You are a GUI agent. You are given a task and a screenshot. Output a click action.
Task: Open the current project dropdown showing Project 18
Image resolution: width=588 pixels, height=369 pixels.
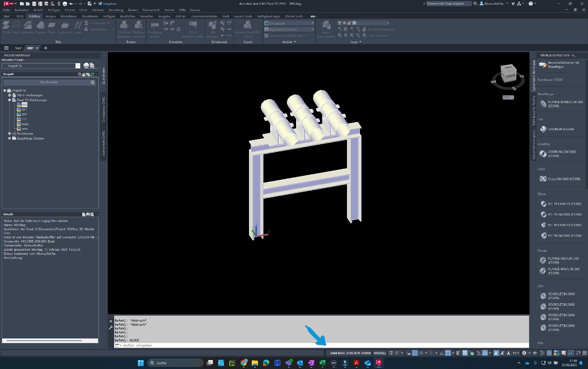pos(77,66)
